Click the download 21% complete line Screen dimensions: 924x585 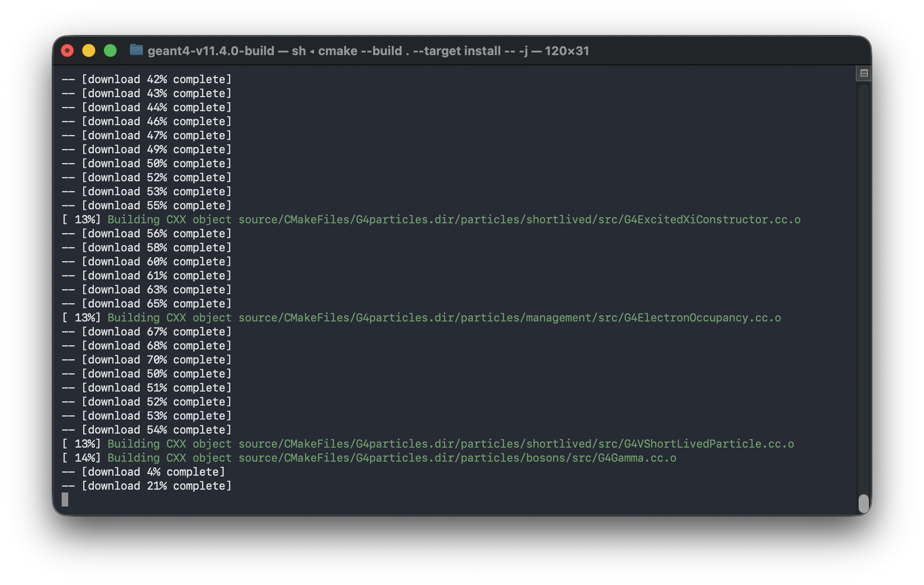(146, 485)
